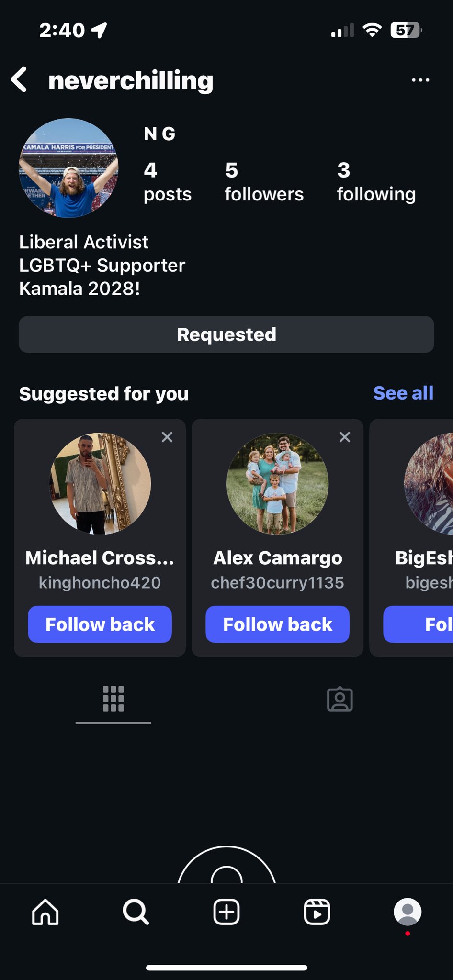The height and width of the screenshot is (980, 453).
Task: Dismiss the Alex Camargo suggestion card
Action: (x=344, y=437)
